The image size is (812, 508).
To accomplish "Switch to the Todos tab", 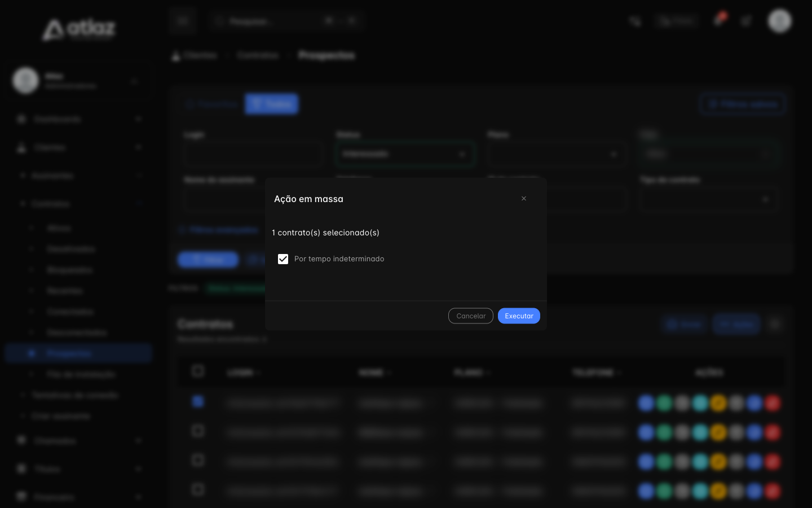I will pos(272,104).
